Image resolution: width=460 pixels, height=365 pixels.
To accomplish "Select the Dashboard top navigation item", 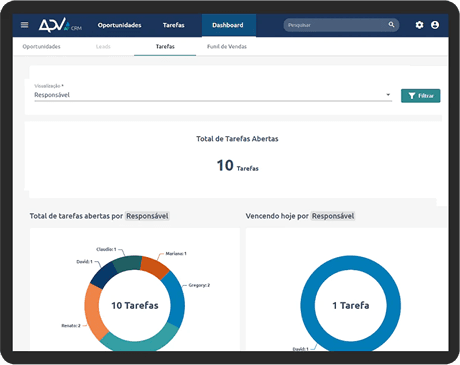I will [x=229, y=25].
